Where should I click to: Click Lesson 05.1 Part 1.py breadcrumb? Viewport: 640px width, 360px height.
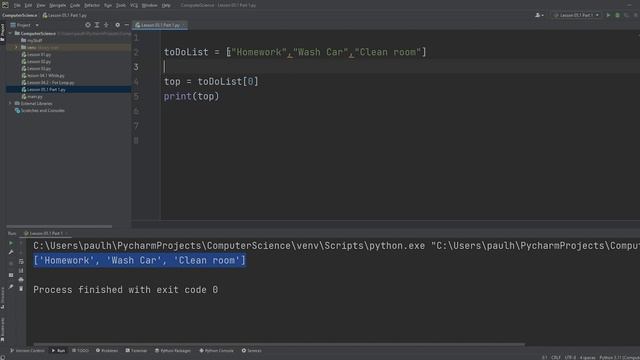point(65,15)
